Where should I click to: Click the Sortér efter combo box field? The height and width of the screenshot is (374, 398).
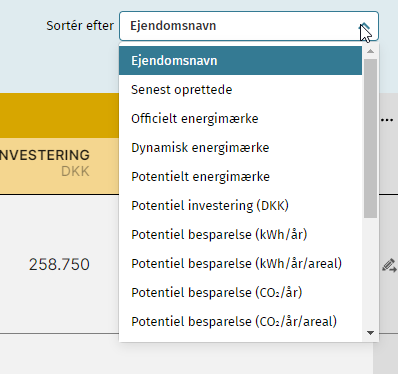(249, 26)
